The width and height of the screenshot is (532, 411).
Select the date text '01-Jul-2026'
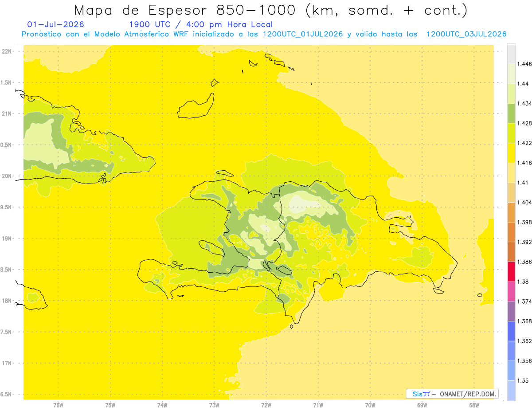point(55,25)
